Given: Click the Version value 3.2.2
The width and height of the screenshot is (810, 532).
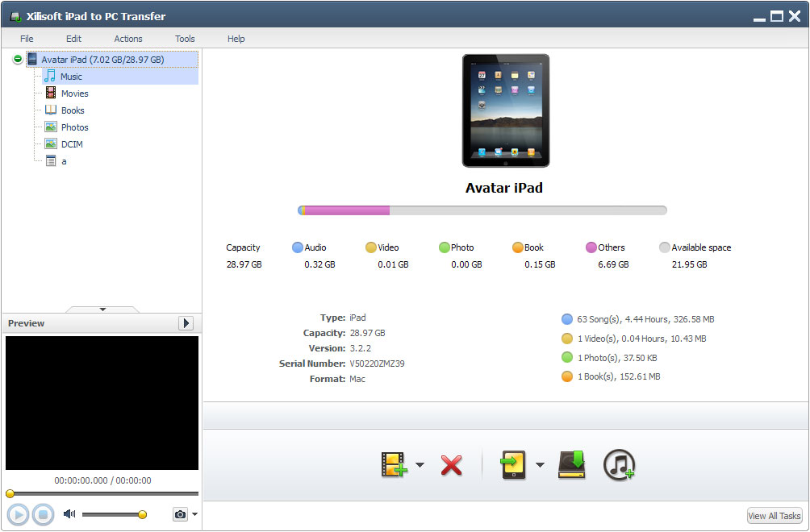Looking at the screenshot, I should pos(360,348).
